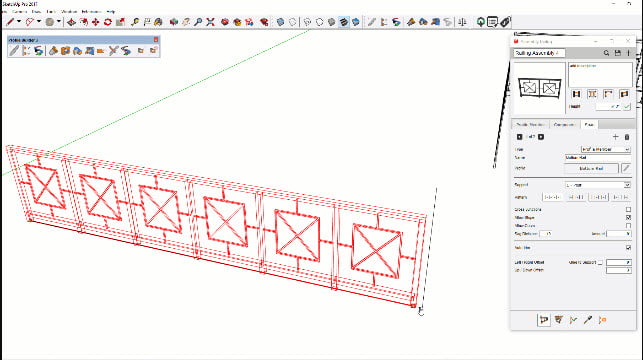Open the Shape tool dropdown arrow
The image size is (643, 360).
[59, 22]
